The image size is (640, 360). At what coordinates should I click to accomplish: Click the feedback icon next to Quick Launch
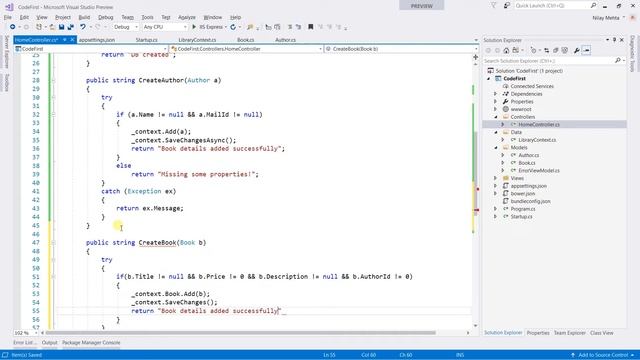click(x=507, y=5)
